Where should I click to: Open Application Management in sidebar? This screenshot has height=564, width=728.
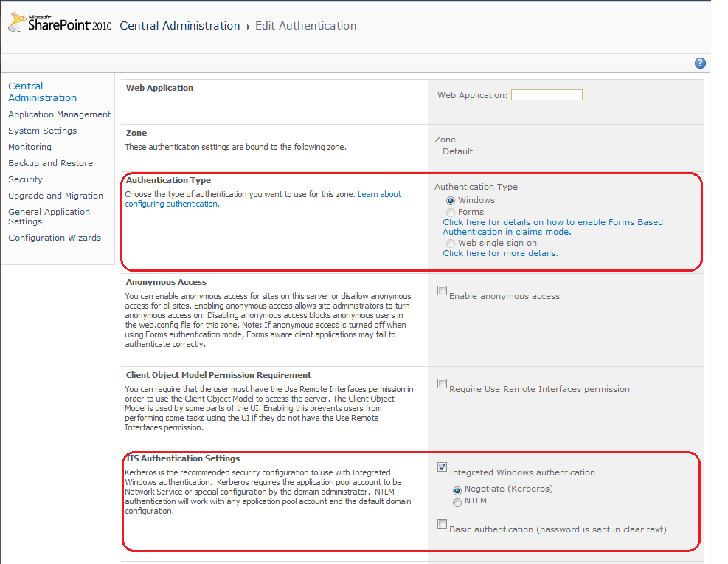coord(59,114)
